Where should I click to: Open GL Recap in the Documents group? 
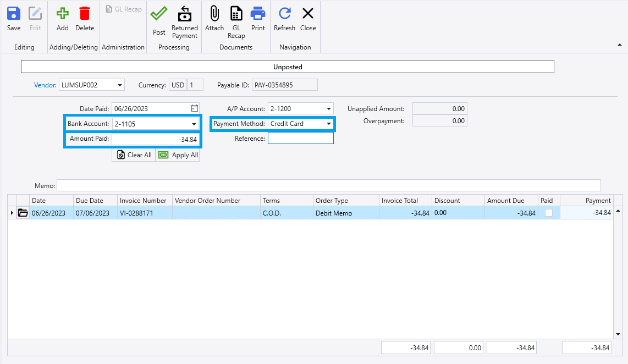pyautogui.click(x=236, y=14)
